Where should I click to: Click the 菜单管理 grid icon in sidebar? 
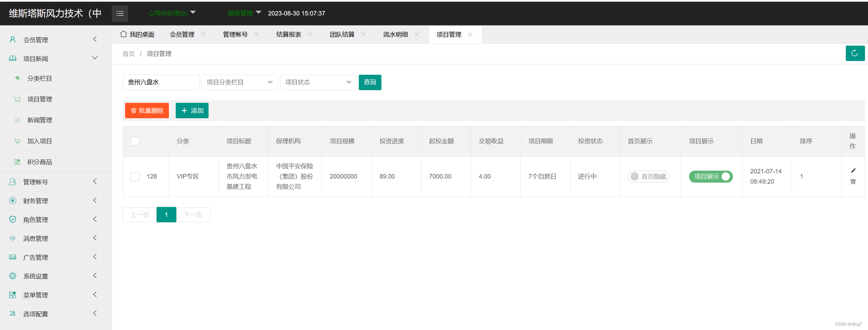click(13, 295)
